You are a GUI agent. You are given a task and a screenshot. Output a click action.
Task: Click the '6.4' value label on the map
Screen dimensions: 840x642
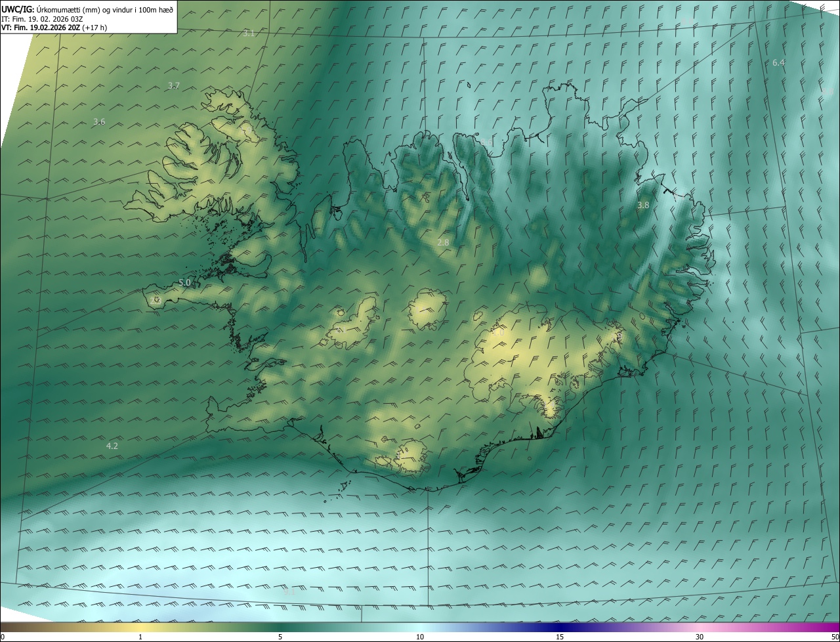coord(778,62)
